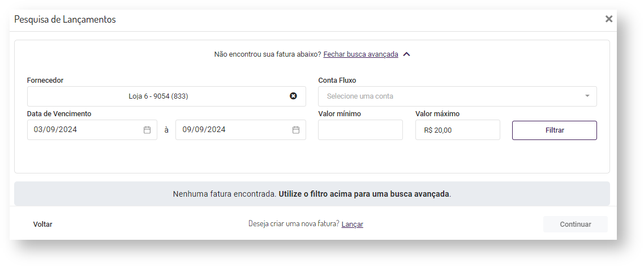Image resolution: width=644 pixels, height=267 pixels.
Task: Click the end date field 09/09/2024
Action: [233, 130]
